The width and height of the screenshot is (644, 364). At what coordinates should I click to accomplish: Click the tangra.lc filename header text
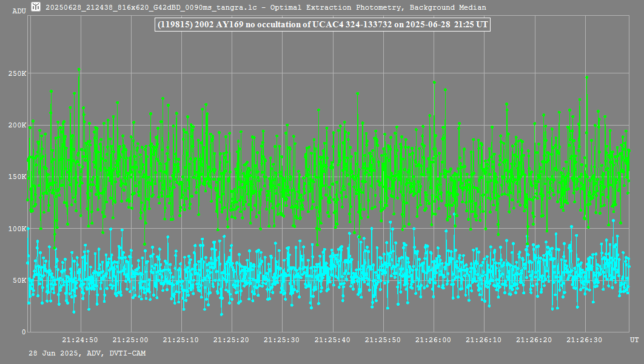click(266, 7)
